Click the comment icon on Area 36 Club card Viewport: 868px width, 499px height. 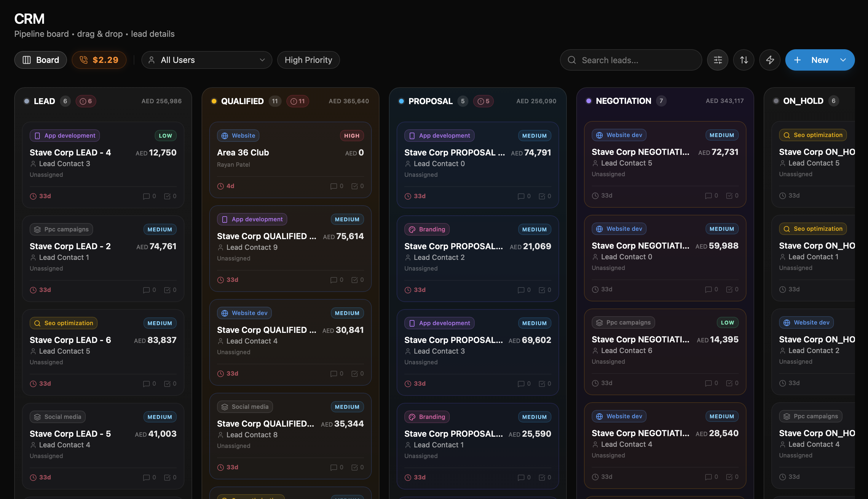(333, 186)
